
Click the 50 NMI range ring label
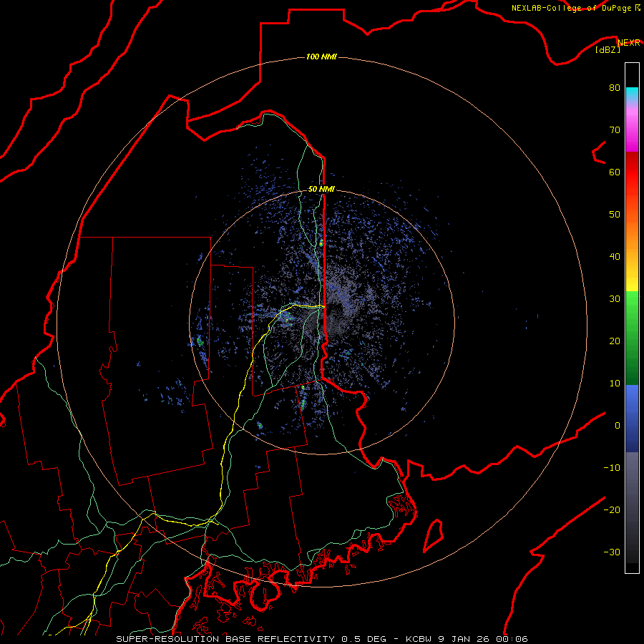[321, 189]
